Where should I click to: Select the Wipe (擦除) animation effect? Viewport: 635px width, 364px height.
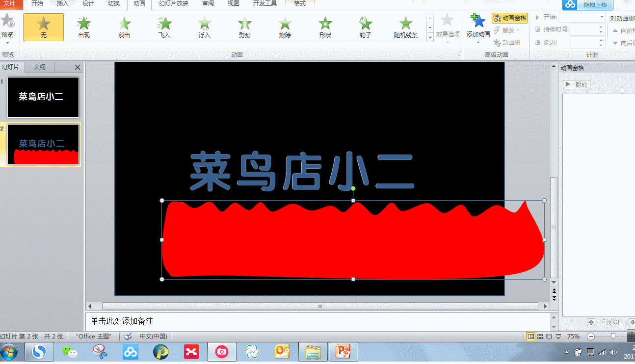click(285, 27)
